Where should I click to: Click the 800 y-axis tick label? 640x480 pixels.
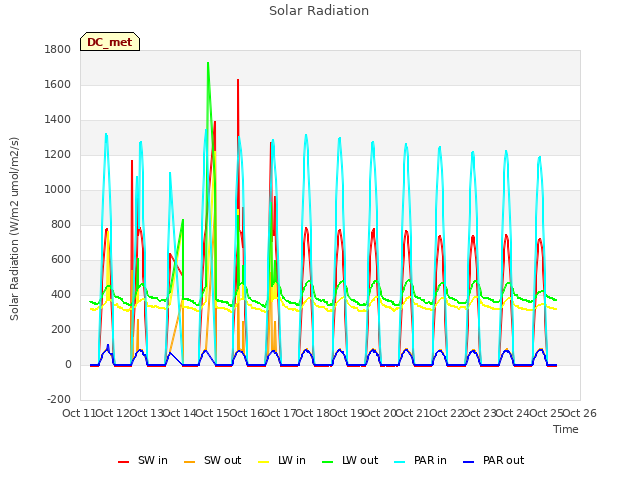(61, 224)
